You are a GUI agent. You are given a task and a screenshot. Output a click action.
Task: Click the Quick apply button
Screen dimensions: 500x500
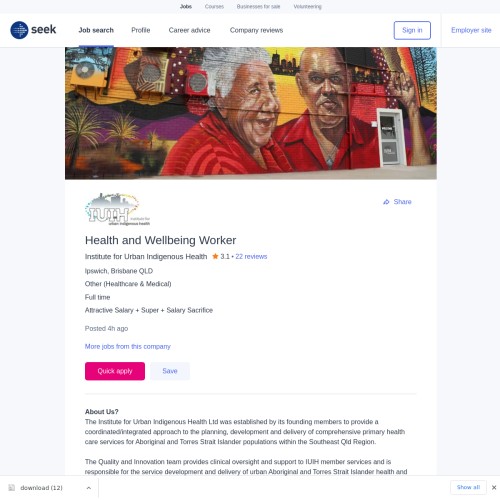[x=115, y=371]
